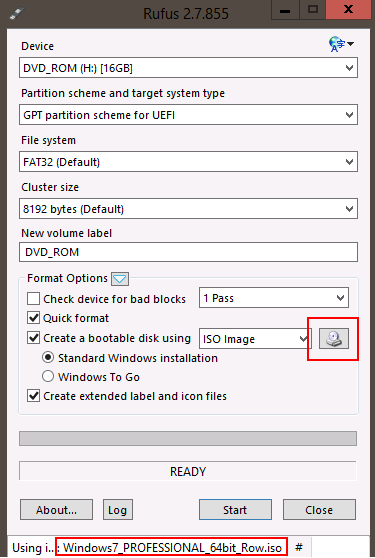Open the File system FAT32 dropdown
The width and height of the screenshot is (375, 558).
tap(188, 162)
